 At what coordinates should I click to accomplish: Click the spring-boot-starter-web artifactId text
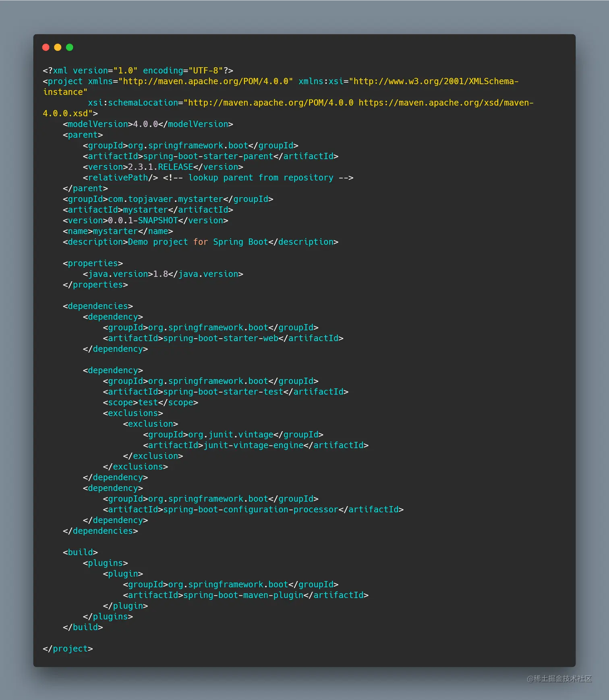pos(220,338)
